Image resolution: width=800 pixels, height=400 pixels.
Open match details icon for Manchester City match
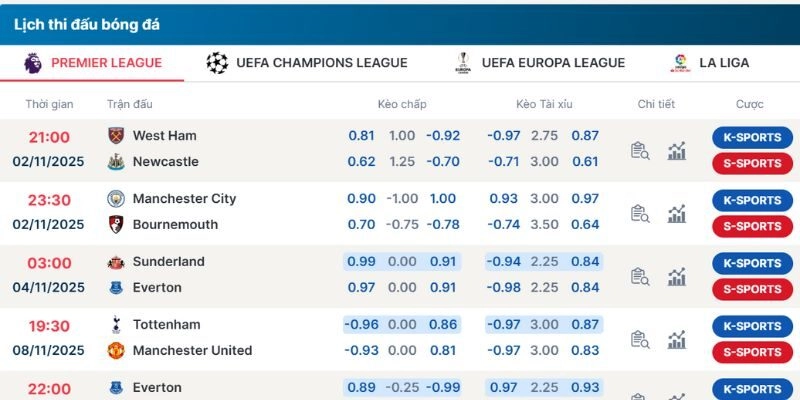point(640,213)
